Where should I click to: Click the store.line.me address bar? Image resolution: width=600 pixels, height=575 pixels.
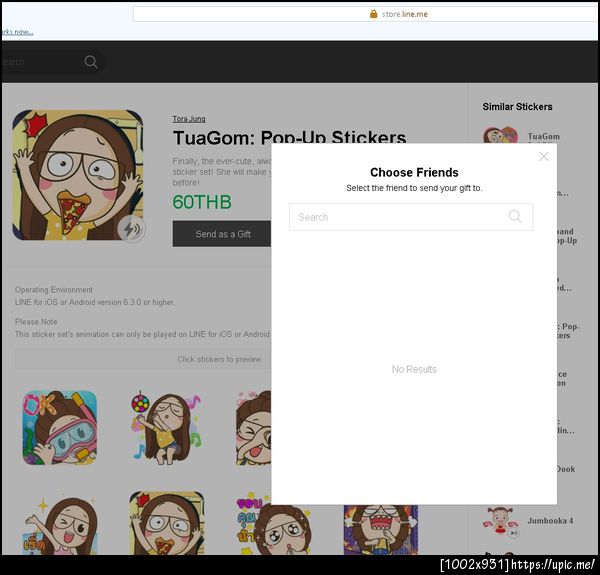click(x=366, y=14)
